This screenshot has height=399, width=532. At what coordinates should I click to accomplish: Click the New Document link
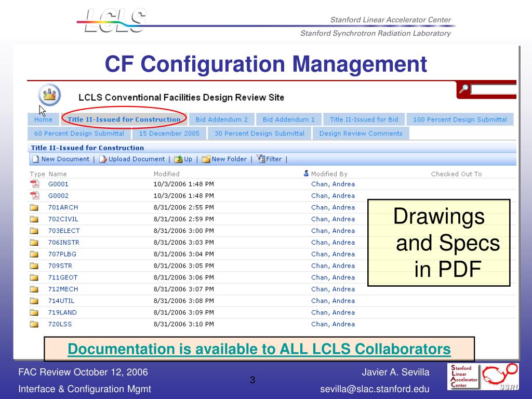[65, 159]
